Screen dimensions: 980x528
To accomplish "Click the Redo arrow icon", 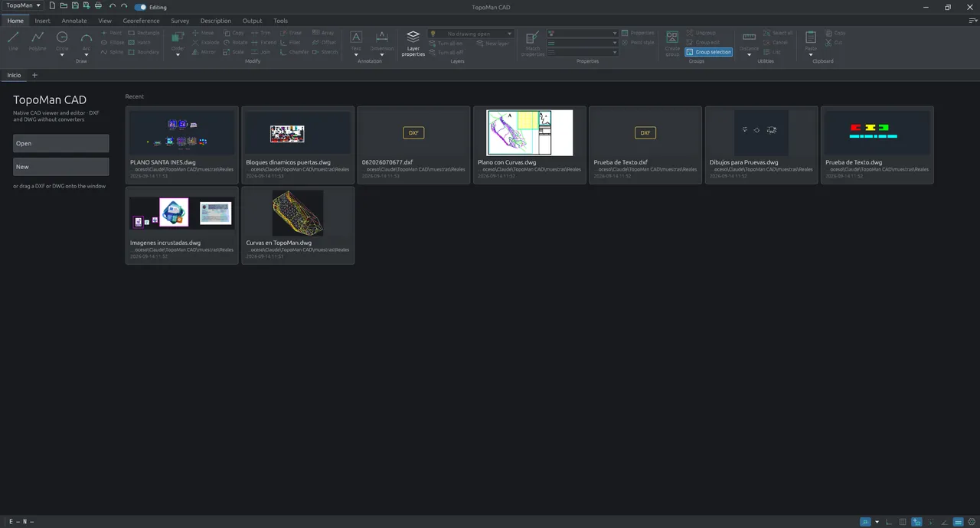I will coord(124,6).
